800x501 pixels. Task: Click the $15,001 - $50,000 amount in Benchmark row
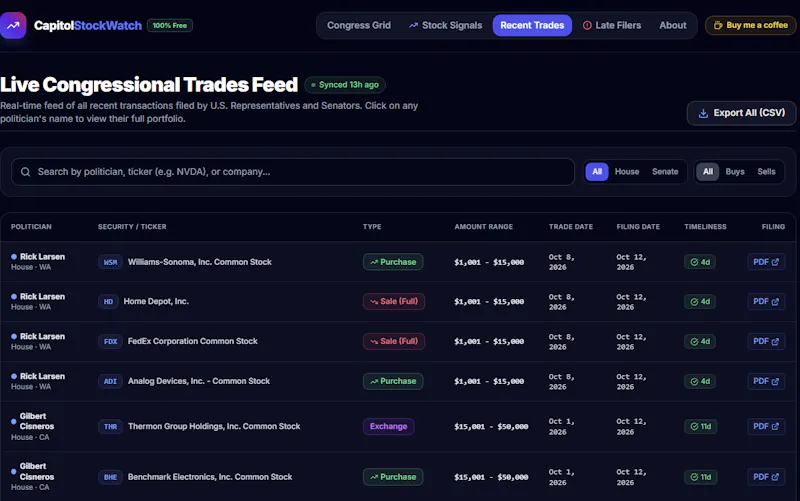[x=491, y=477]
